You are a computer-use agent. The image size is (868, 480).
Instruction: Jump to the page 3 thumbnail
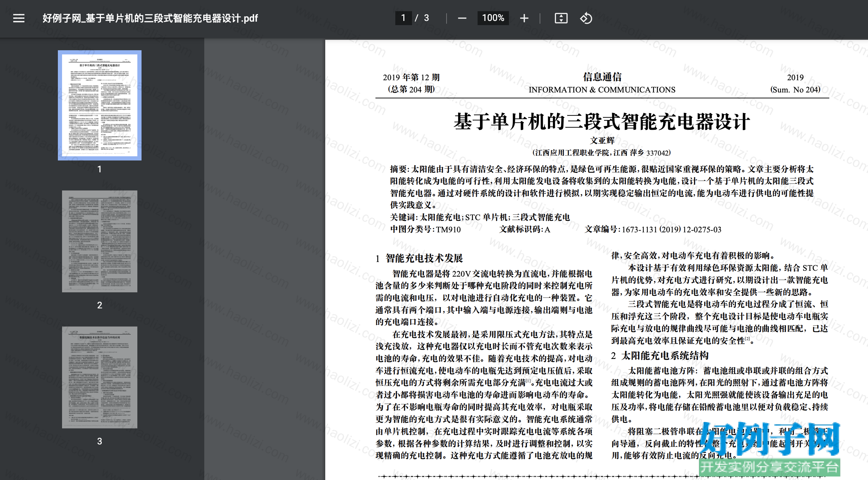click(x=100, y=377)
